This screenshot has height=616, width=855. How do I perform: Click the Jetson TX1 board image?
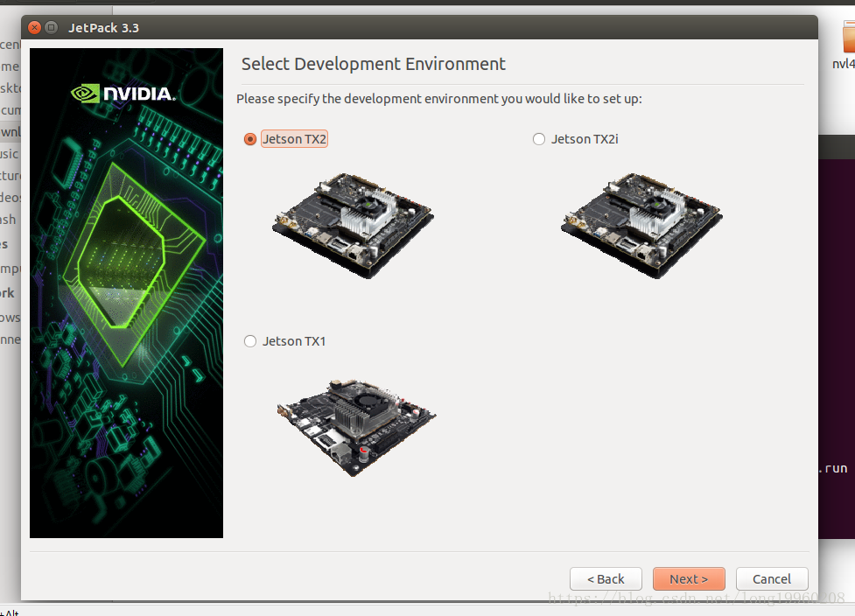point(356,427)
